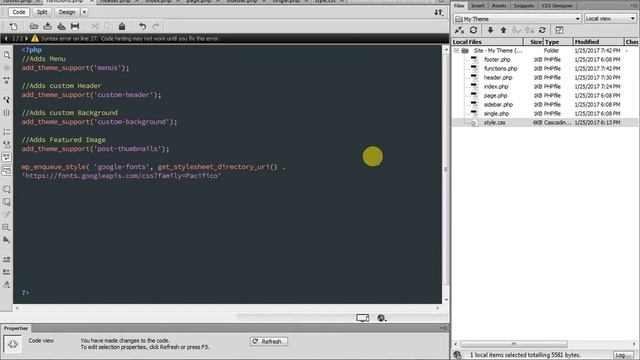Sort by Size column header

pyautogui.click(x=533, y=42)
